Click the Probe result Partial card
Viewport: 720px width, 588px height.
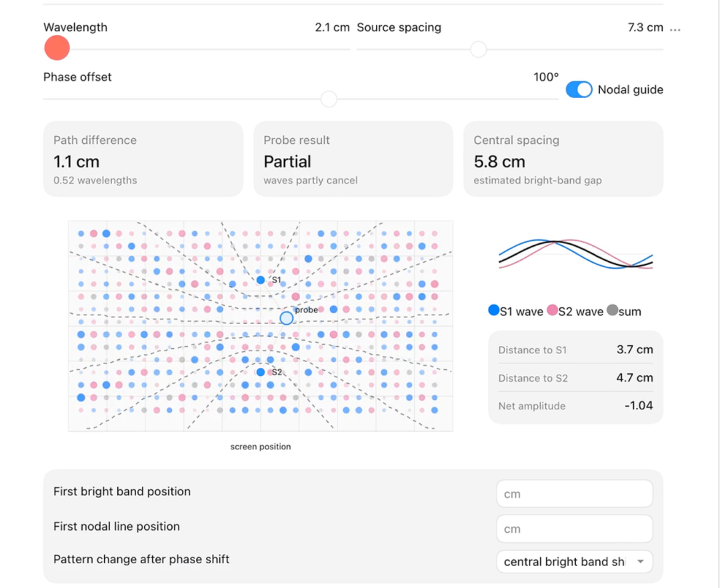pyautogui.click(x=353, y=159)
